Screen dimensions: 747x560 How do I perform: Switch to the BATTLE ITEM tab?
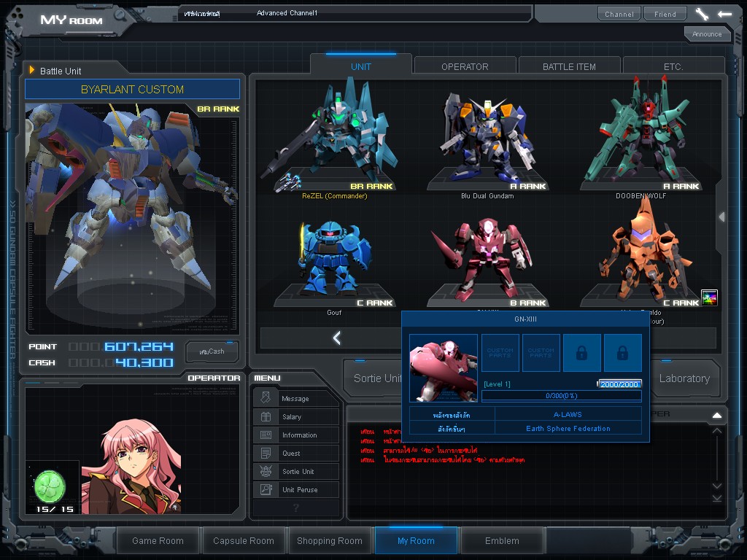coord(569,66)
